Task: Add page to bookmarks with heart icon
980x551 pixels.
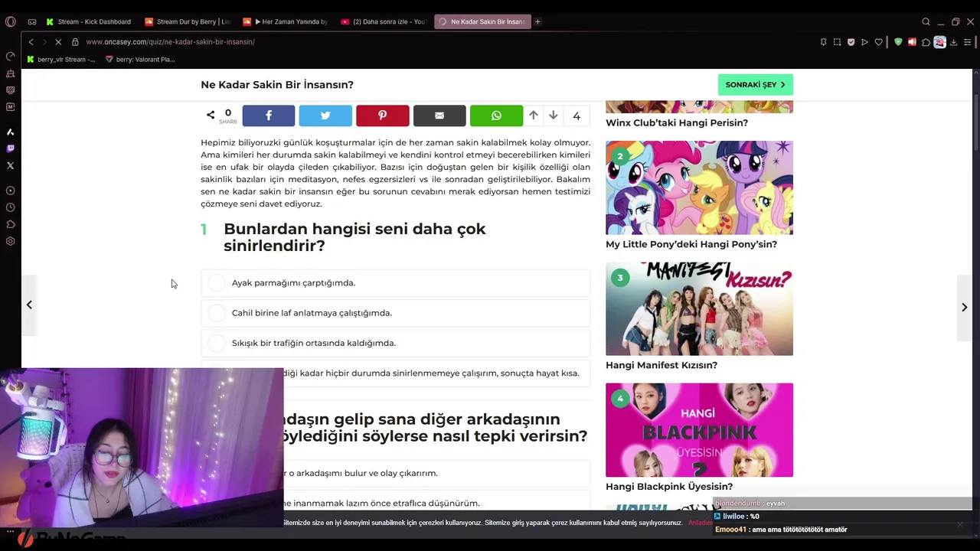Action: 878,42
